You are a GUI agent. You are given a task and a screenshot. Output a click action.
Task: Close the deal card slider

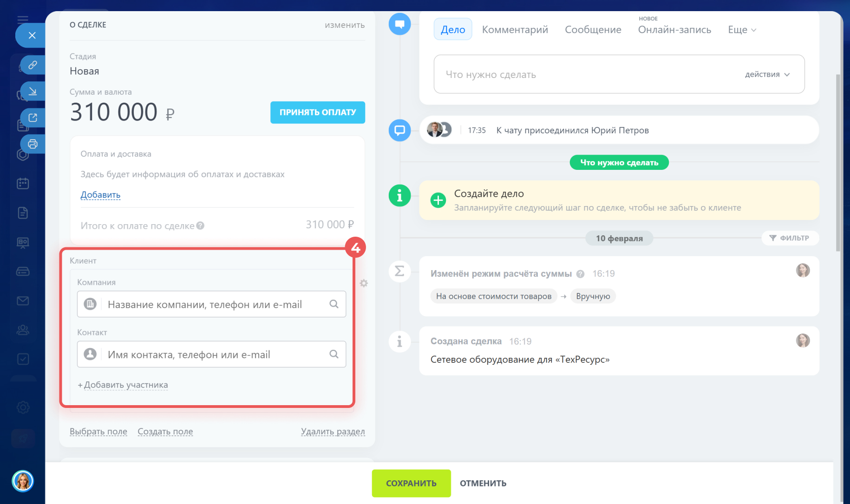coord(32,35)
